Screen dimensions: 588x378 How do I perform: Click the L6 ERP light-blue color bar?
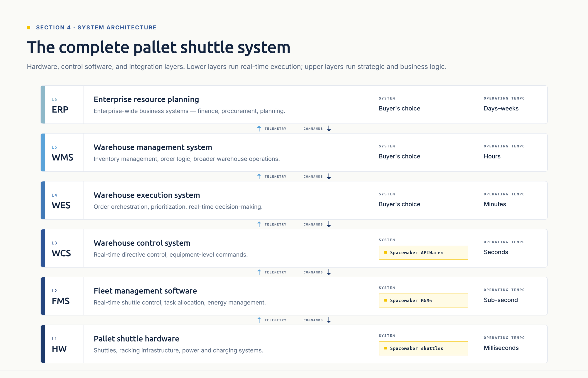pyautogui.click(x=43, y=104)
